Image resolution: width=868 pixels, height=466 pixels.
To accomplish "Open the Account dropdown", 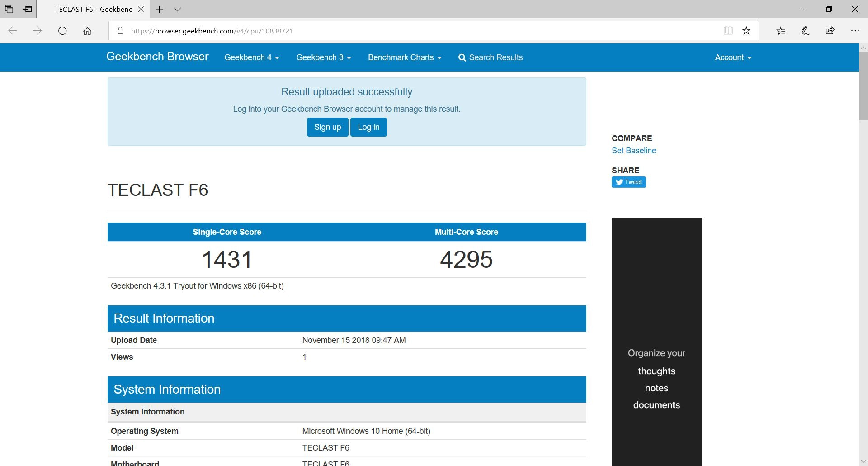I will pyautogui.click(x=733, y=57).
